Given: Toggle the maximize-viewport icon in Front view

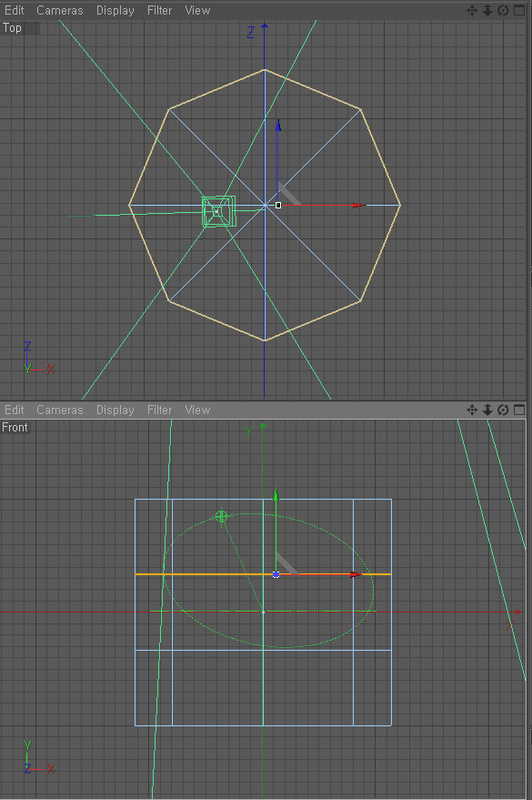Looking at the screenshot, I should [x=519, y=410].
